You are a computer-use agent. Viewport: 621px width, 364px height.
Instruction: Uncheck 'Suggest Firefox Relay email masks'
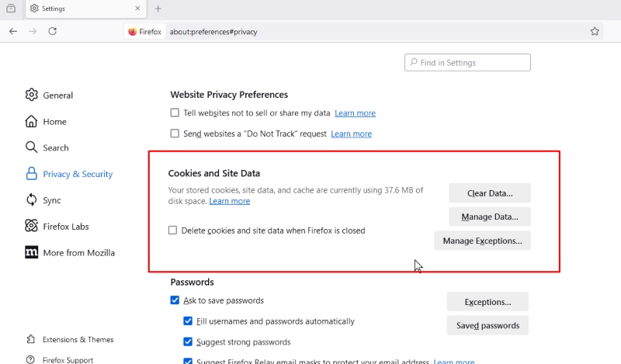click(x=188, y=361)
